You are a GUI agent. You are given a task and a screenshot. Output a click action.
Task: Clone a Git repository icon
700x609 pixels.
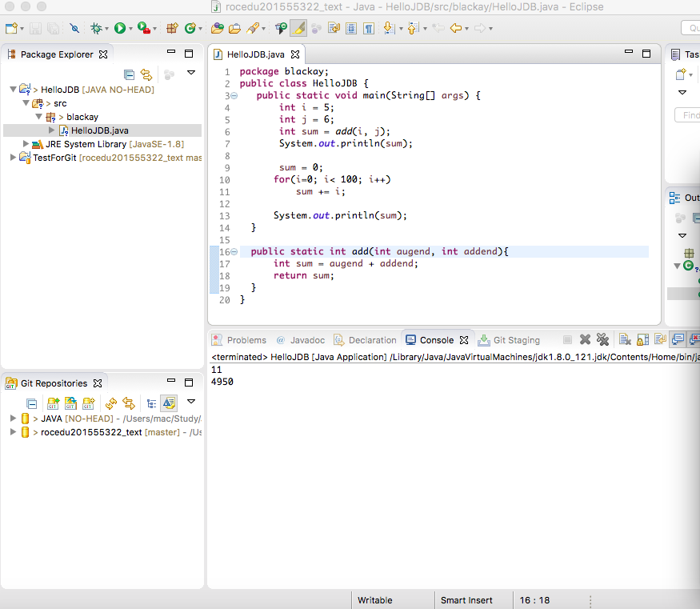pos(70,403)
